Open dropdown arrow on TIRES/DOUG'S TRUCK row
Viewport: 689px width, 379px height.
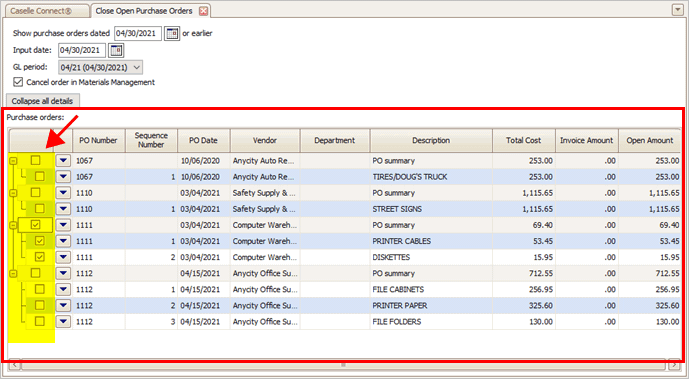pos(63,177)
